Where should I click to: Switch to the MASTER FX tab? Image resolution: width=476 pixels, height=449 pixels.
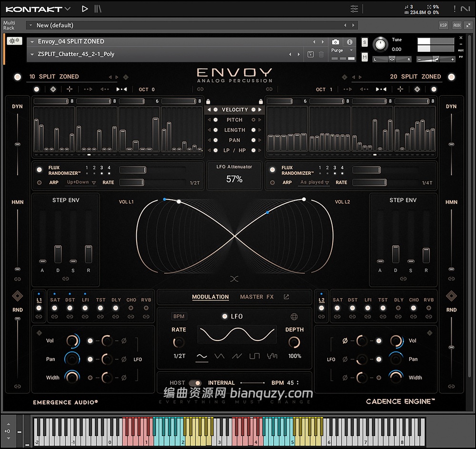coord(257,297)
